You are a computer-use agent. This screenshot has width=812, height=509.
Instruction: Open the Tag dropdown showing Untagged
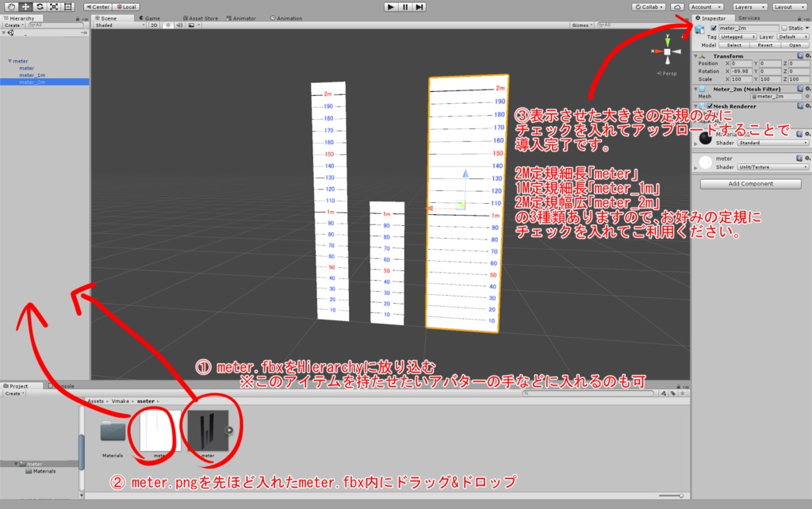point(737,36)
